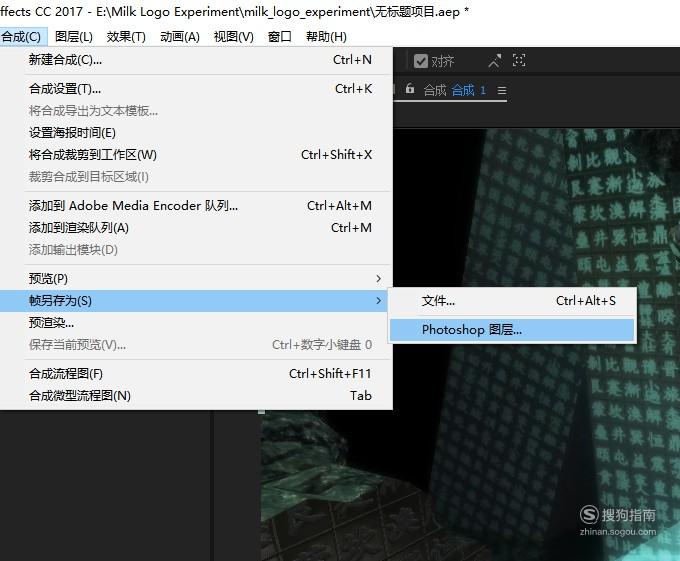
Task: Open the 图层(L) menu
Action: (x=74, y=37)
